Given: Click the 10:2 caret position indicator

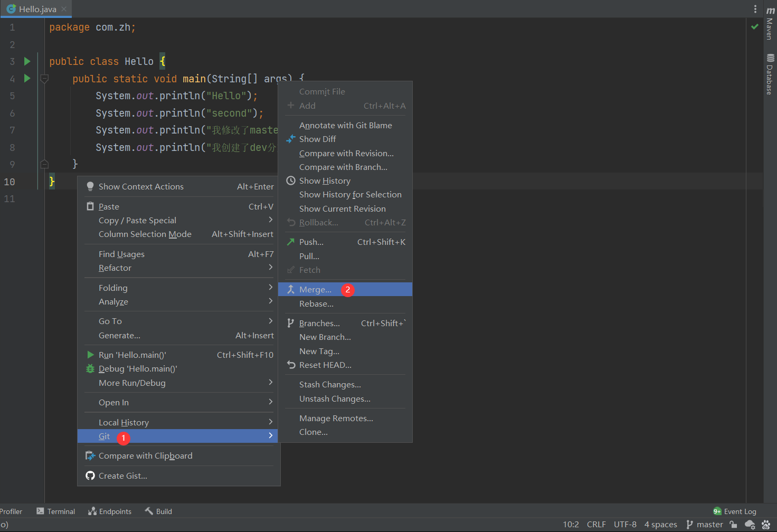Looking at the screenshot, I should (x=571, y=525).
